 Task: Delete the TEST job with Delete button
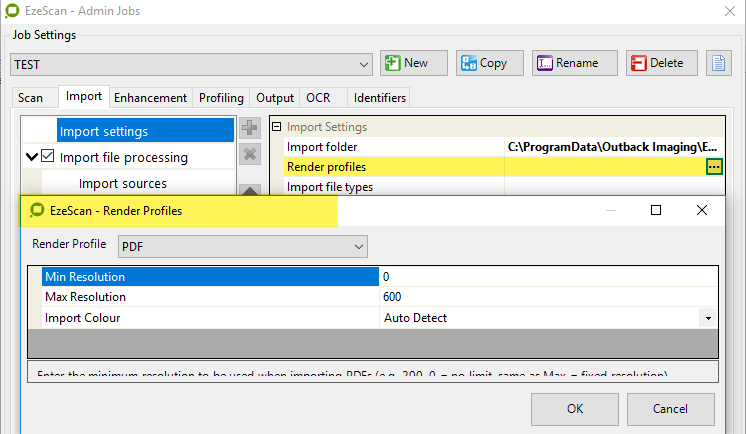click(x=661, y=63)
